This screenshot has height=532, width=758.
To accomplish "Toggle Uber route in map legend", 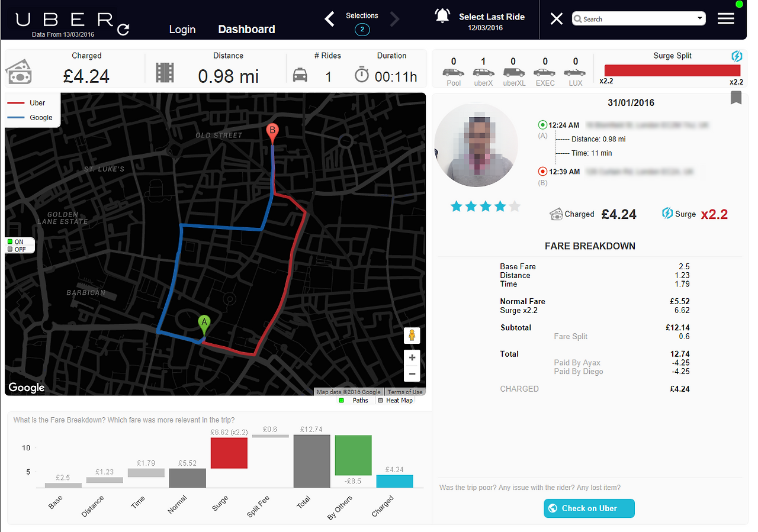I will click(27, 103).
